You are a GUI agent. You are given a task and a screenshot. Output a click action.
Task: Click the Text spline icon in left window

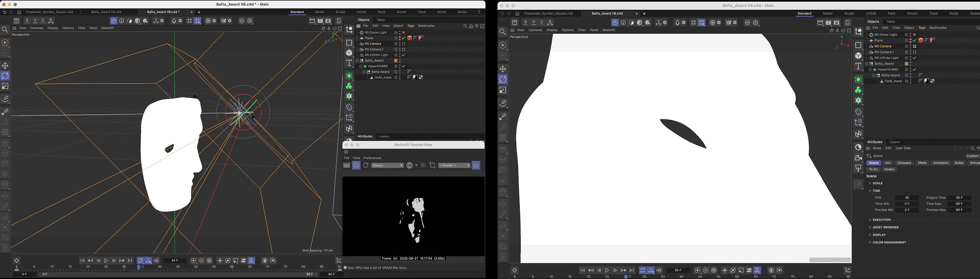pyautogui.click(x=349, y=63)
